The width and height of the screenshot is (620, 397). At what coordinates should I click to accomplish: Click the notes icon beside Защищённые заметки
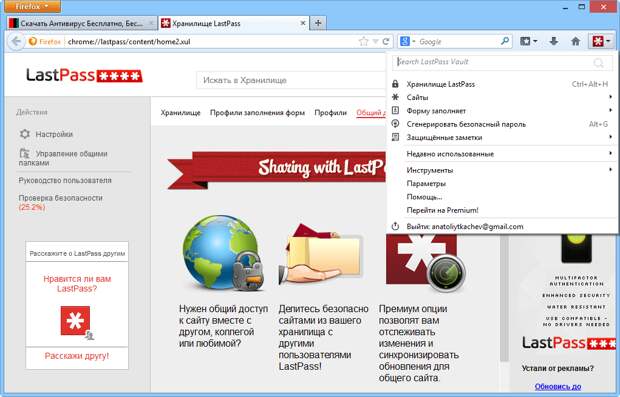(395, 137)
